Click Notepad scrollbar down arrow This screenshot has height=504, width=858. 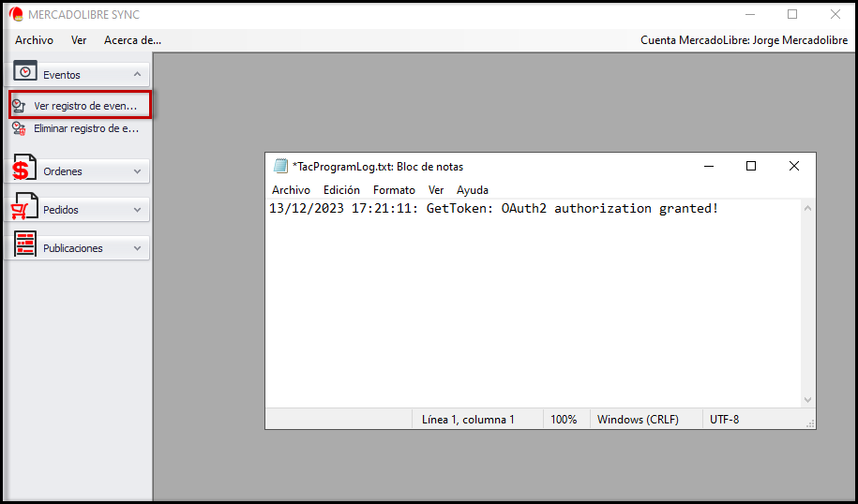(807, 400)
